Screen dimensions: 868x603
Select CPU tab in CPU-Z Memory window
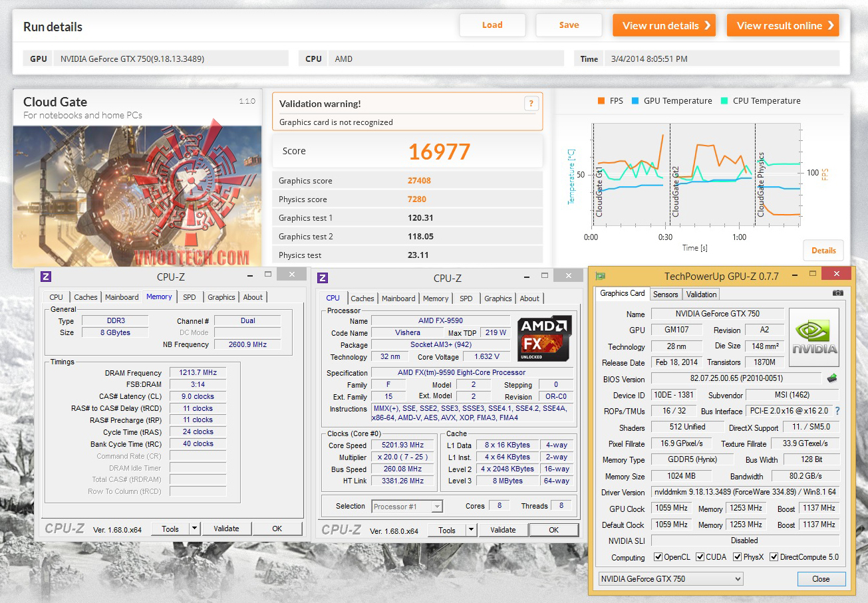pos(57,297)
